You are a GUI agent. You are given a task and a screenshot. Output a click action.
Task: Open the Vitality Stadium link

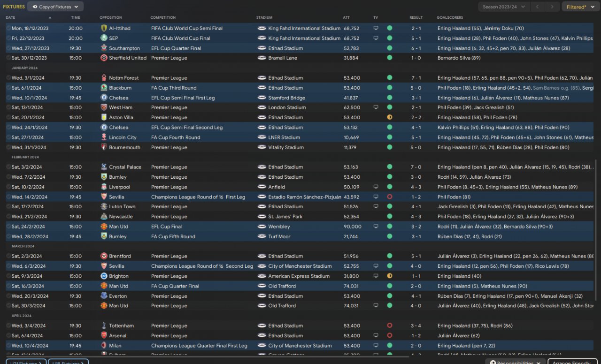pyautogui.click(x=285, y=147)
